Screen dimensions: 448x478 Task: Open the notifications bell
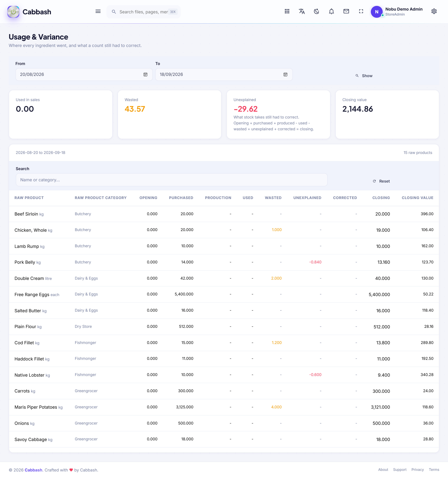click(331, 11)
